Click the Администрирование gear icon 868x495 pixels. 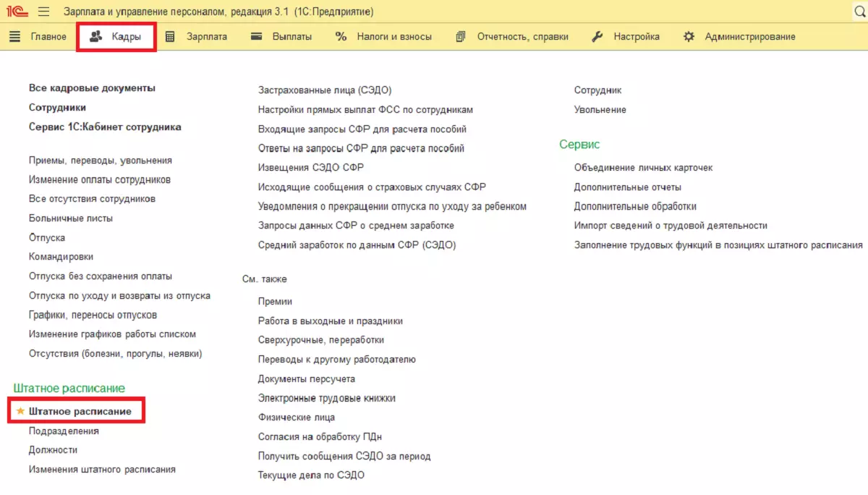pos(689,36)
